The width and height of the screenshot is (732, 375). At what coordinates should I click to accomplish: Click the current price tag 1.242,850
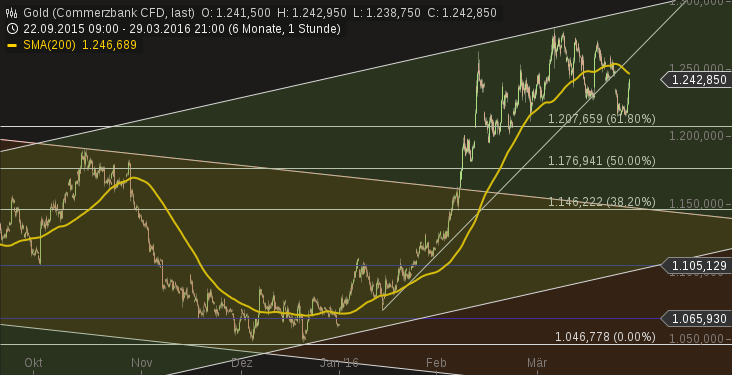698,80
